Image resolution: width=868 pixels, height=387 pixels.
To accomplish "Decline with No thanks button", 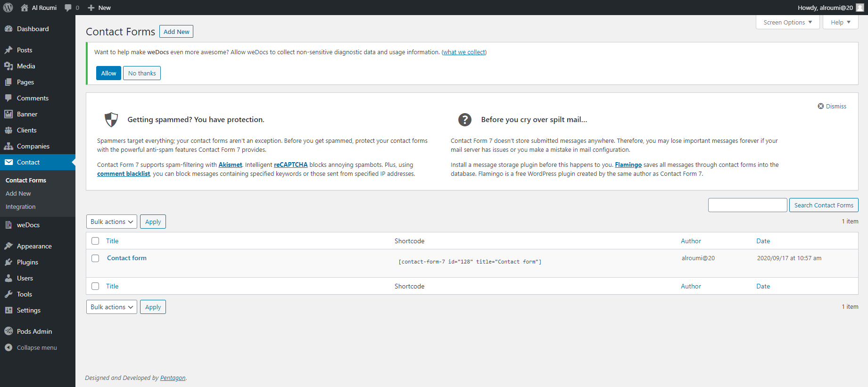I will [x=142, y=73].
